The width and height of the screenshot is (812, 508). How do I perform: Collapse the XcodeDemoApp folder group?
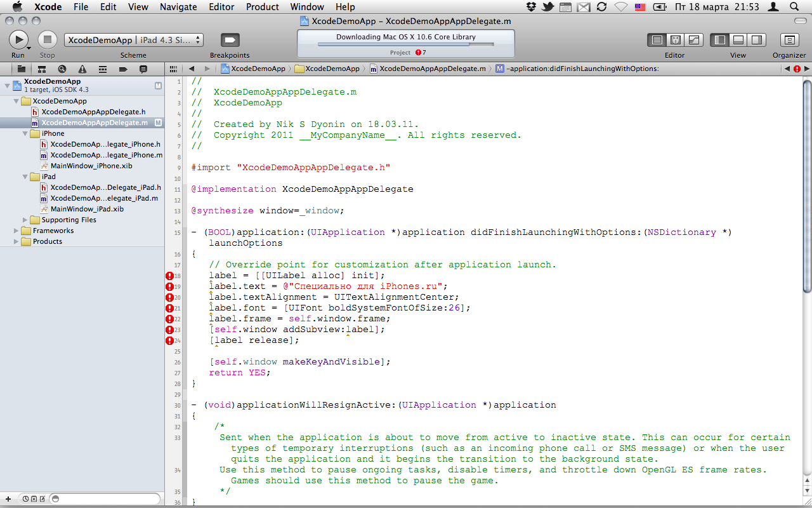tap(16, 101)
